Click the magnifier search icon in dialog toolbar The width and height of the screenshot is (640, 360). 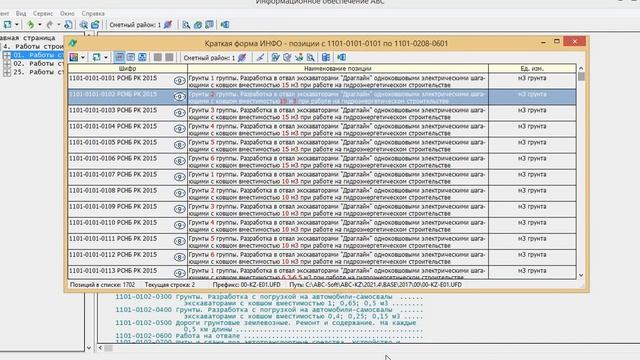click(311, 57)
